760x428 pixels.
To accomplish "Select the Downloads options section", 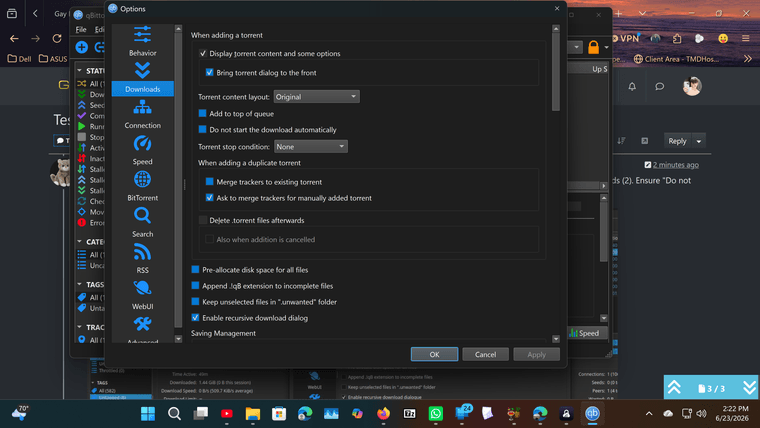I will pos(142,78).
